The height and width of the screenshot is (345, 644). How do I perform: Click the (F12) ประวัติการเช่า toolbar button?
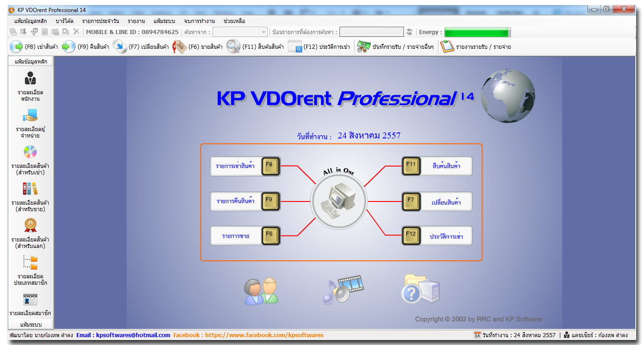[x=319, y=46]
